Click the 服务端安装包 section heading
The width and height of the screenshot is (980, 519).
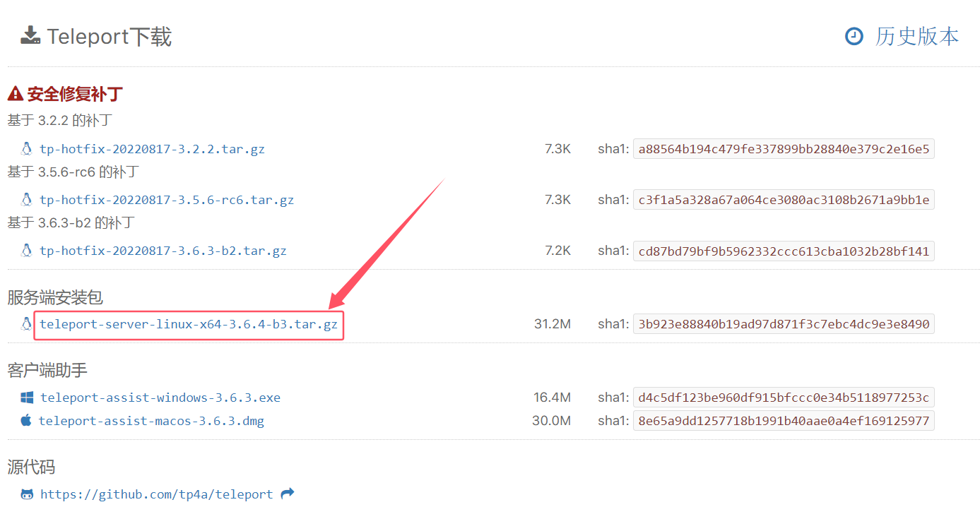coord(56,297)
